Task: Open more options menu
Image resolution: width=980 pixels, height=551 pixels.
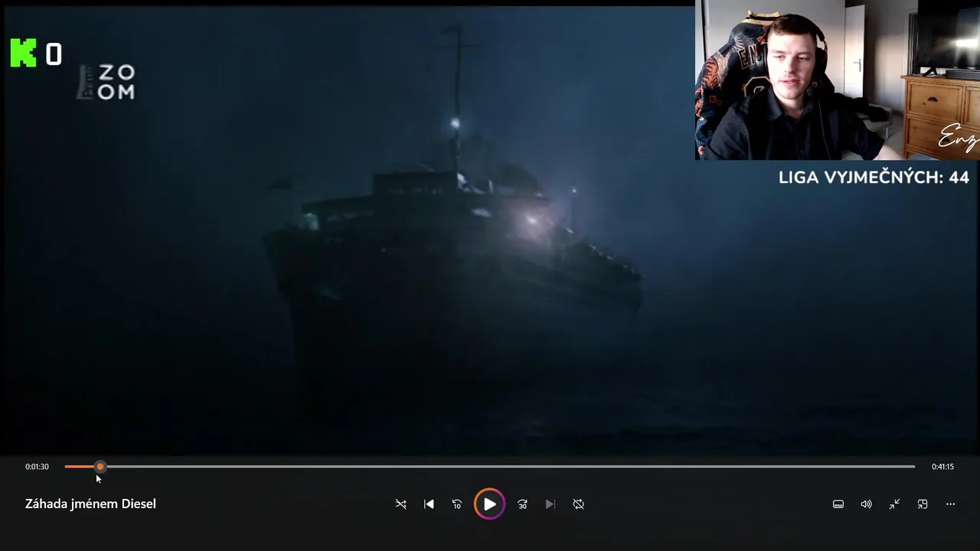Action: click(950, 504)
